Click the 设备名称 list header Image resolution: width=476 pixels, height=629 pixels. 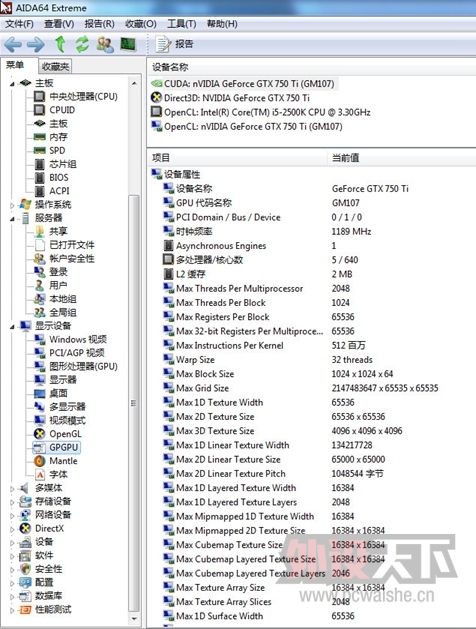tap(311, 67)
